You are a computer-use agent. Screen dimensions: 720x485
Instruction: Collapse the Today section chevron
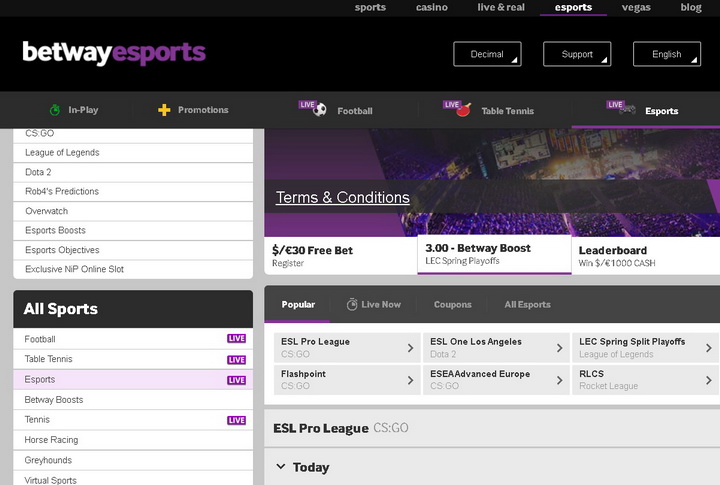[x=281, y=467]
